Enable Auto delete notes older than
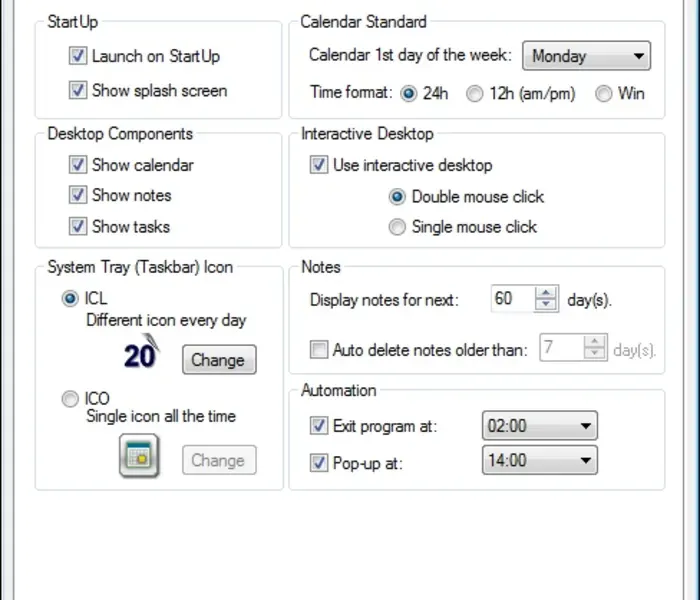The height and width of the screenshot is (600, 700). [319, 350]
